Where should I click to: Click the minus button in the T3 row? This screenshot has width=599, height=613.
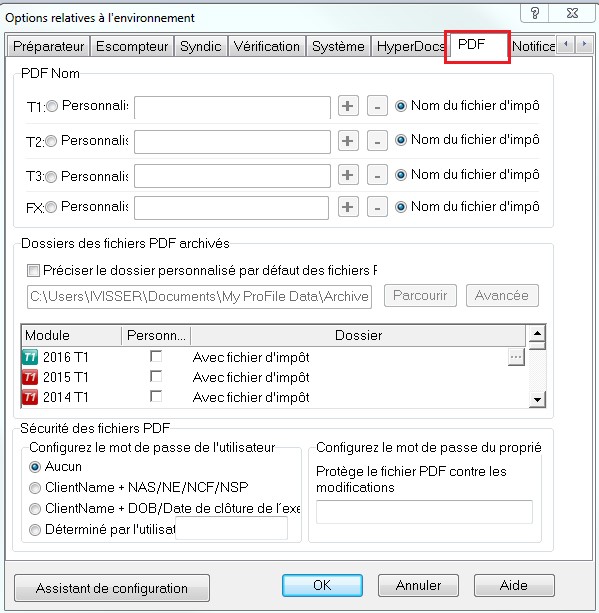tap(377, 175)
